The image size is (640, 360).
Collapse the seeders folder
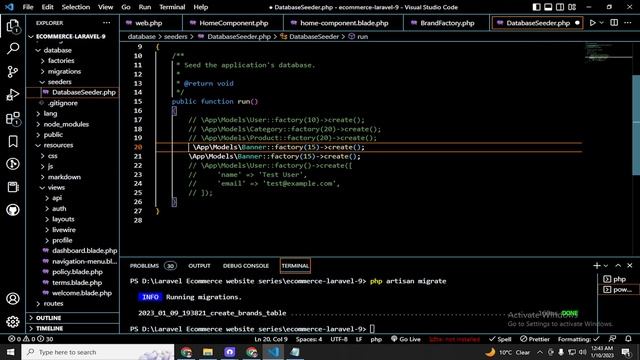tap(60, 82)
